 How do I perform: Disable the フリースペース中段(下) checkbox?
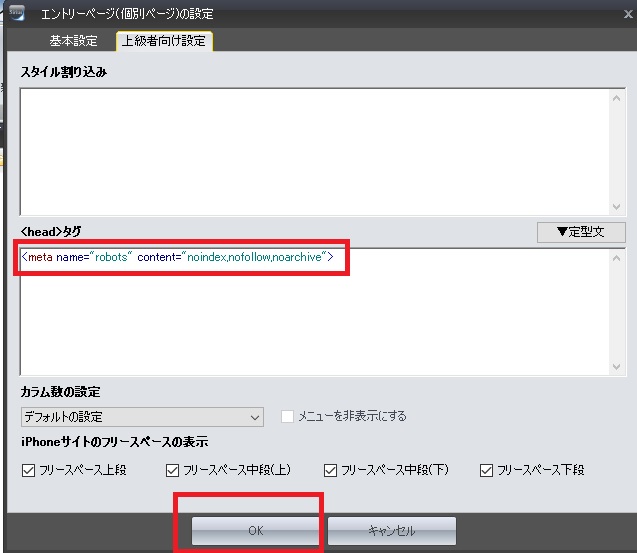point(331,470)
